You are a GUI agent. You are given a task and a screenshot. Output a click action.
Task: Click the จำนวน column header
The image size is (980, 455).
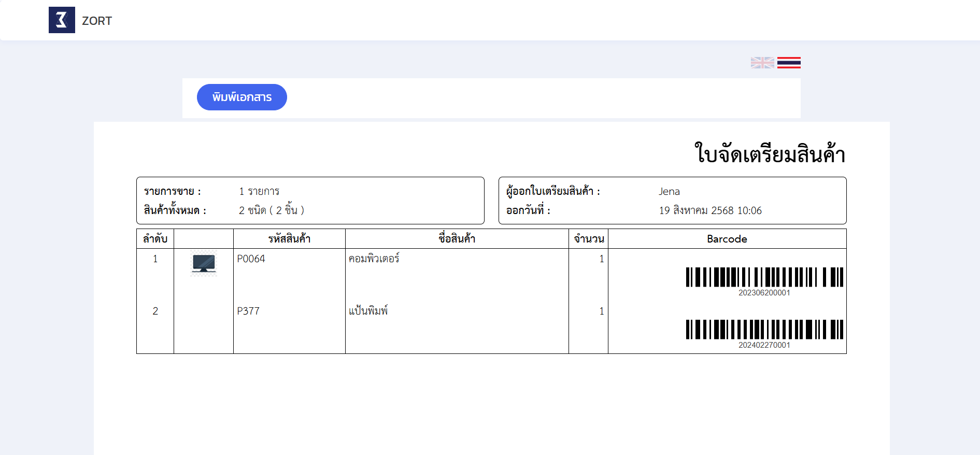(589, 239)
